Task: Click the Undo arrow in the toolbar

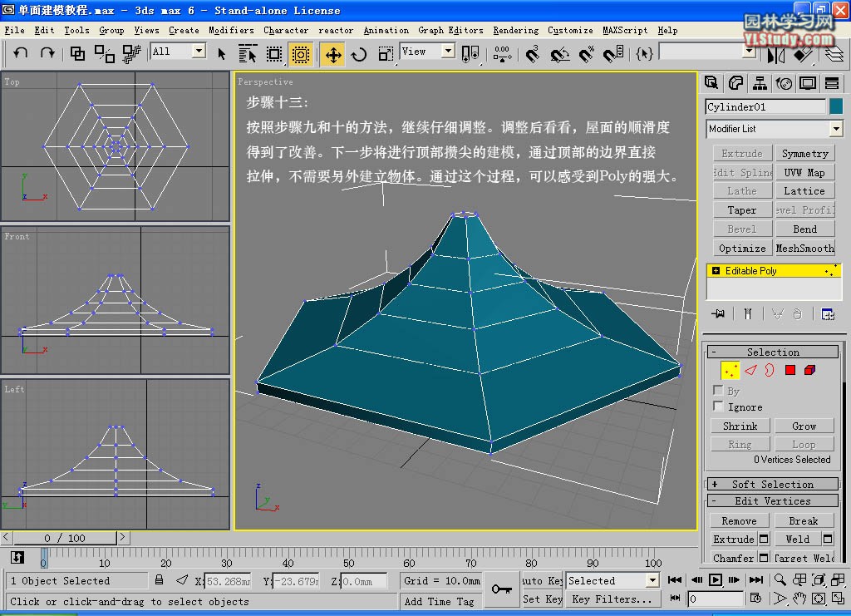Action: pyautogui.click(x=21, y=53)
